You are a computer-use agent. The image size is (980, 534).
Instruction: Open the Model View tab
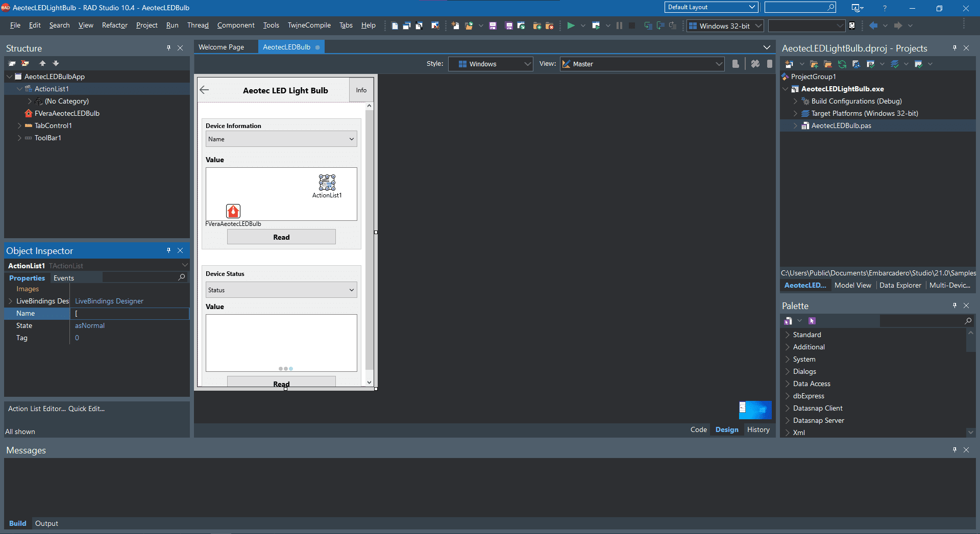point(853,285)
